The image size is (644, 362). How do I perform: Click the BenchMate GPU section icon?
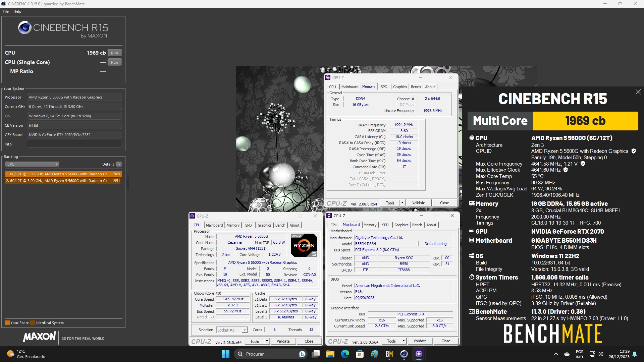(x=472, y=231)
